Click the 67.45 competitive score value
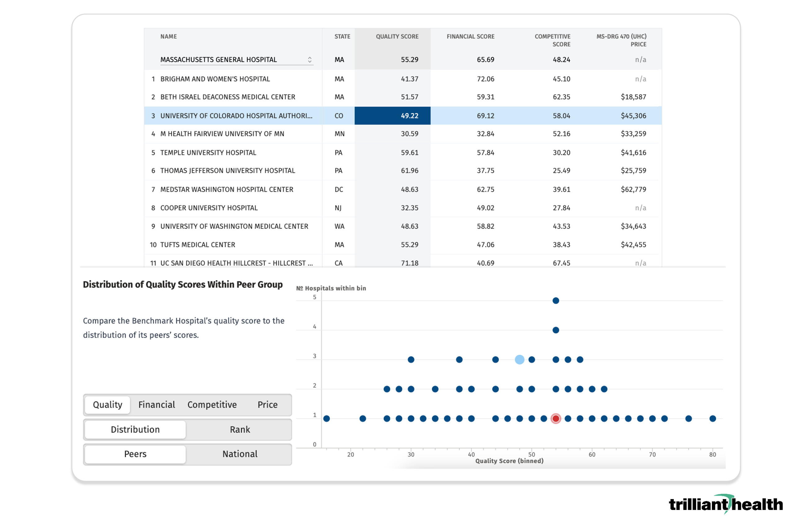Image resolution: width=812 pixels, height=531 pixels. point(561,263)
